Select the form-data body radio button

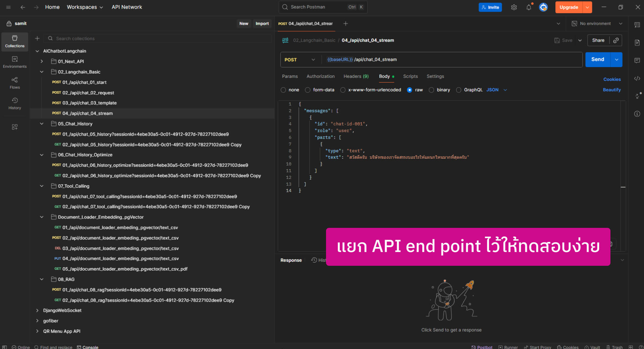pyautogui.click(x=308, y=90)
